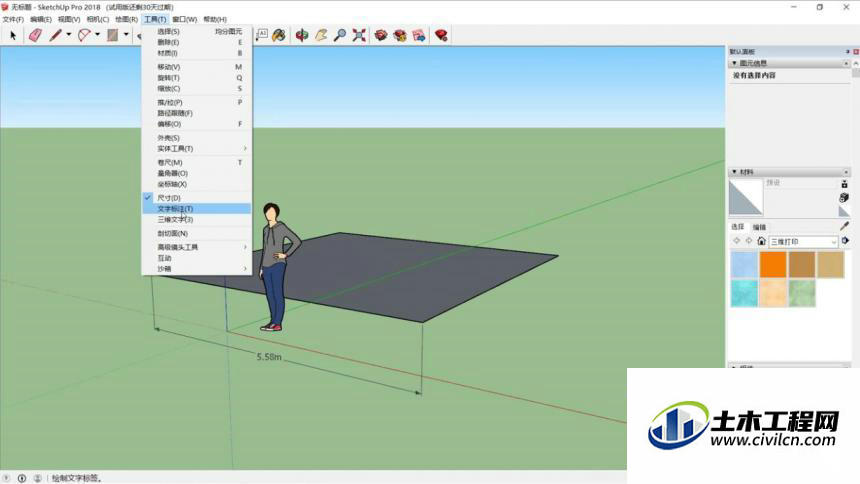The height and width of the screenshot is (484, 860).
Task: Choose 卷尺(M) menu item
Action: pyautogui.click(x=197, y=162)
